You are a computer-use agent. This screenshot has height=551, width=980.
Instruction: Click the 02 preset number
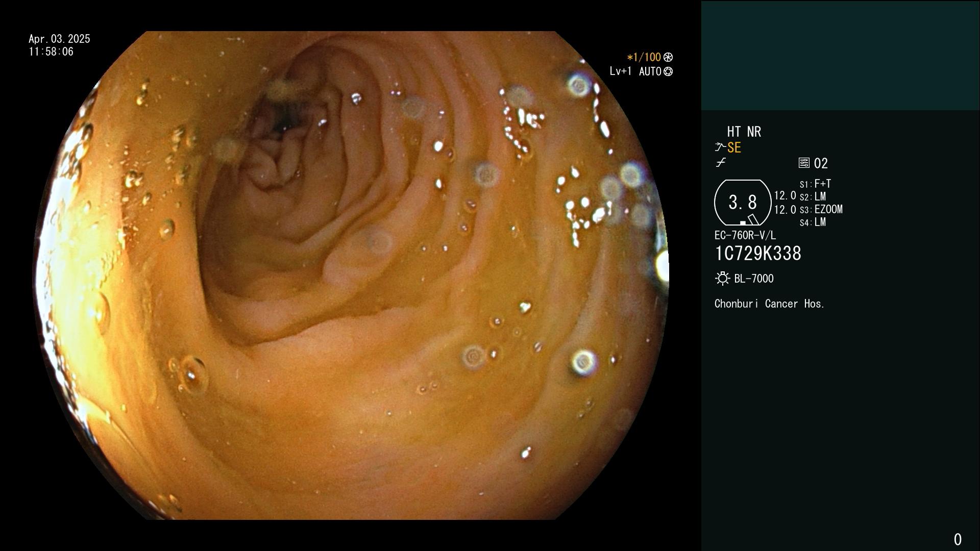click(x=821, y=163)
